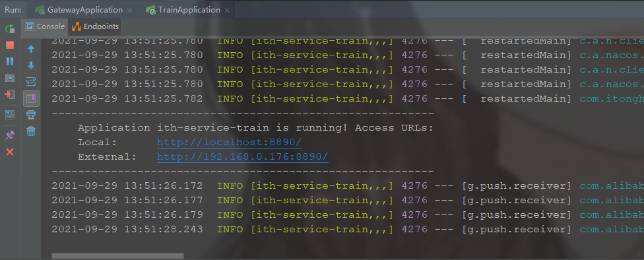Open the http://192.168.0.176:8890/ external link
The image size is (644, 260).
[242, 156]
